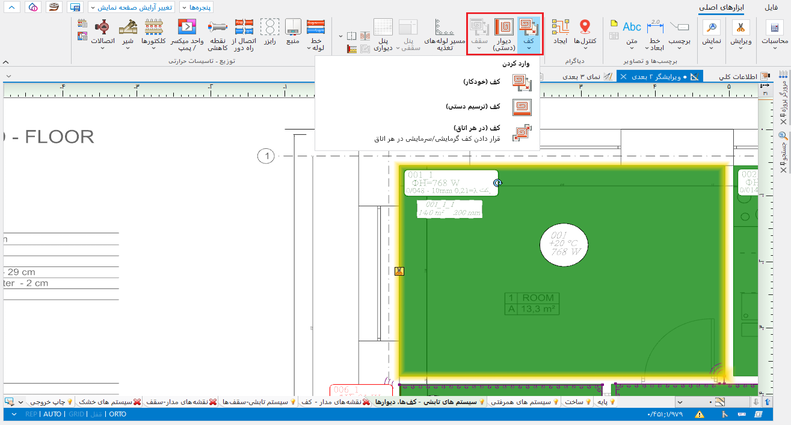The width and height of the screenshot is (791, 425).
Task: Click the منبع (source) icon
Action: coord(293,34)
